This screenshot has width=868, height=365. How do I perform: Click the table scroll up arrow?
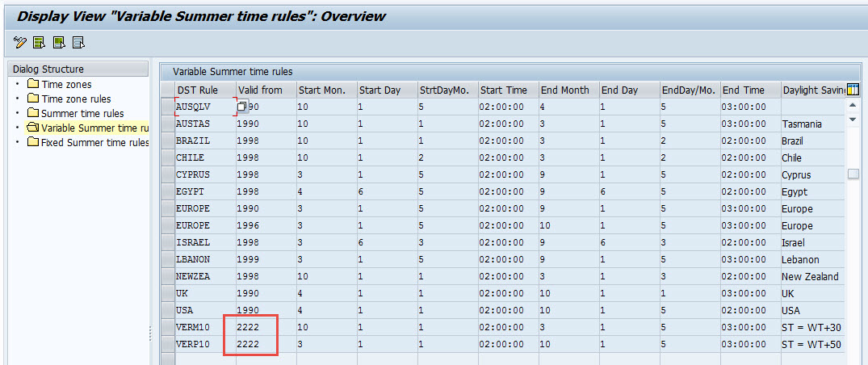pyautogui.click(x=853, y=105)
